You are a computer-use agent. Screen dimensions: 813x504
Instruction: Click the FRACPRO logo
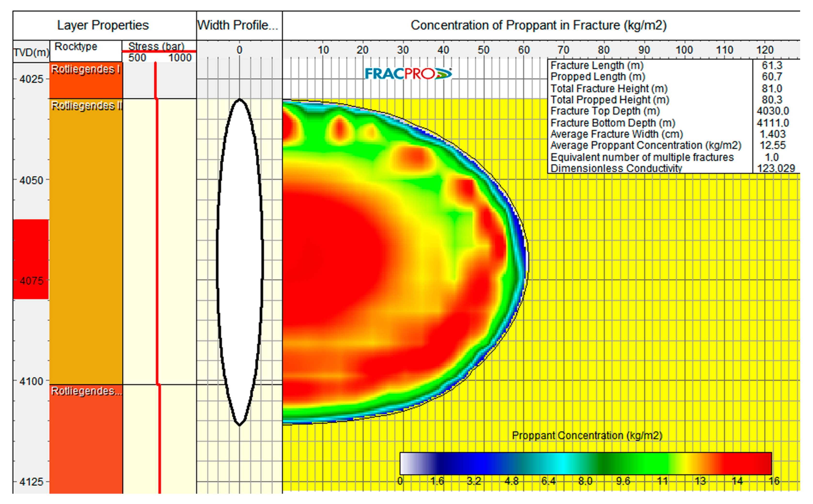point(408,74)
